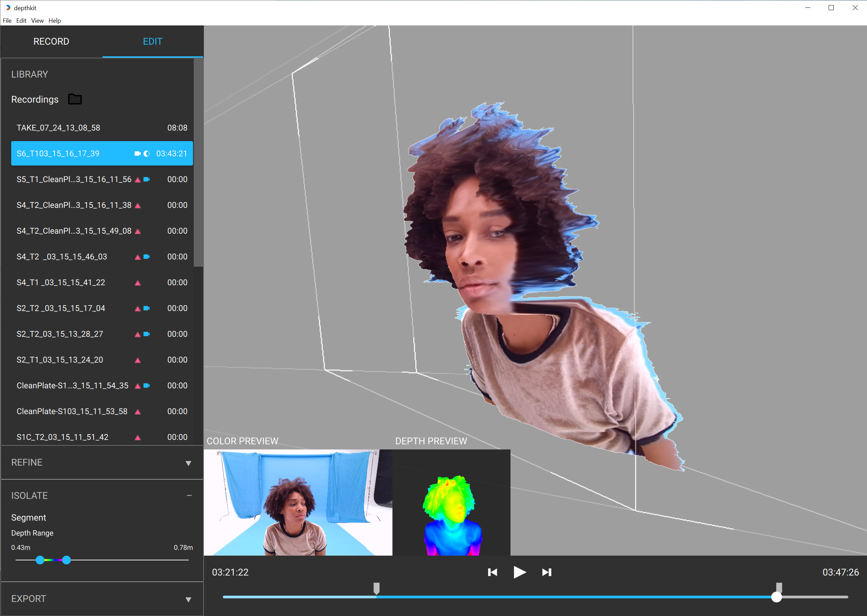Click half-circle icon on S6_T103 recording
Viewport: 867px width, 616px height.
(x=147, y=154)
